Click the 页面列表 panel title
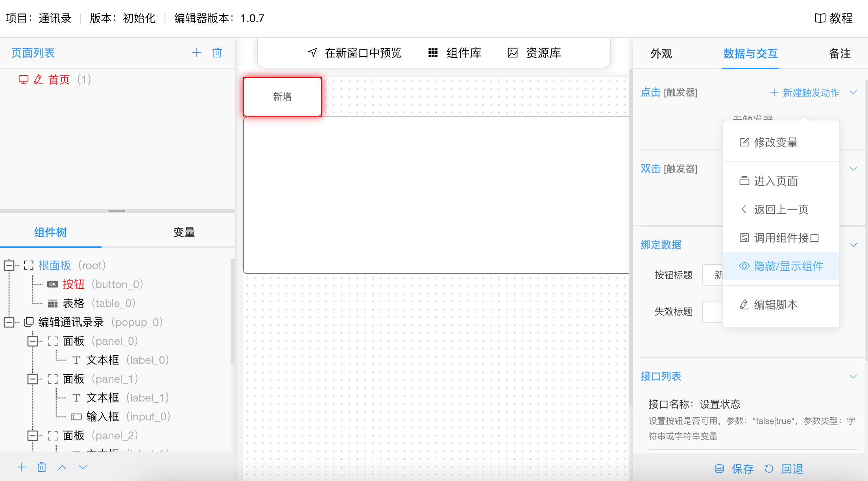The width and height of the screenshot is (868, 481). pyautogui.click(x=33, y=53)
